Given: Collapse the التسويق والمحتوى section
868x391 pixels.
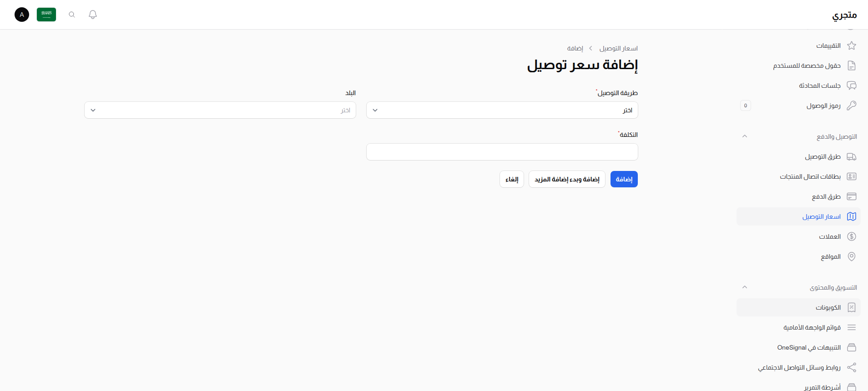Looking at the screenshot, I should [745, 287].
